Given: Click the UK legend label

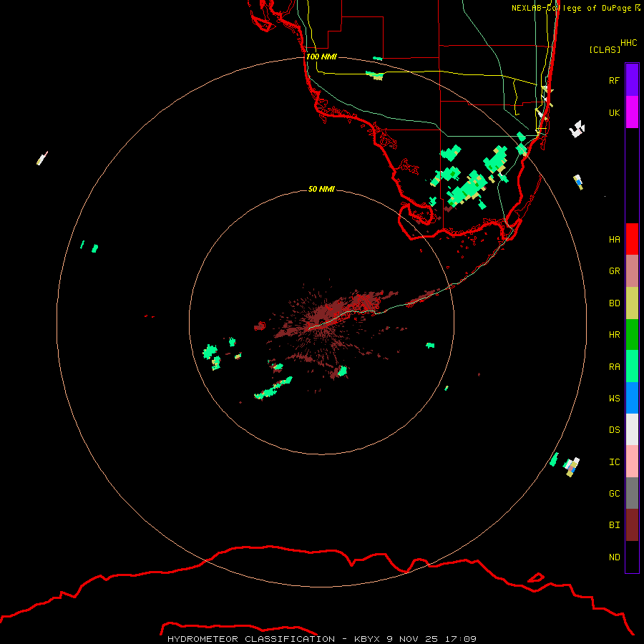Looking at the screenshot, I should [x=614, y=112].
